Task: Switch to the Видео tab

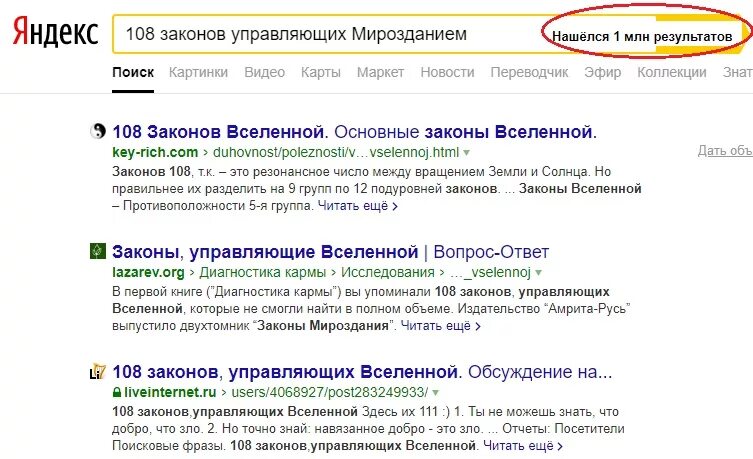Action: (265, 72)
